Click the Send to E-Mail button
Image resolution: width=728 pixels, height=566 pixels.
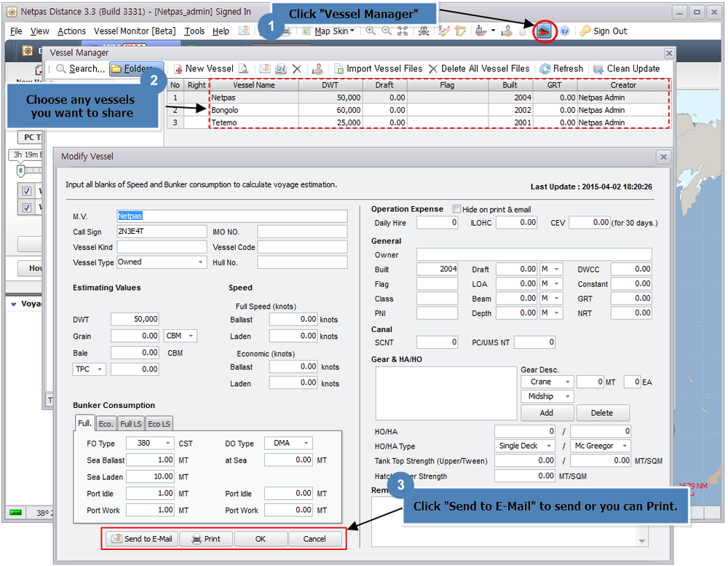pos(142,539)
